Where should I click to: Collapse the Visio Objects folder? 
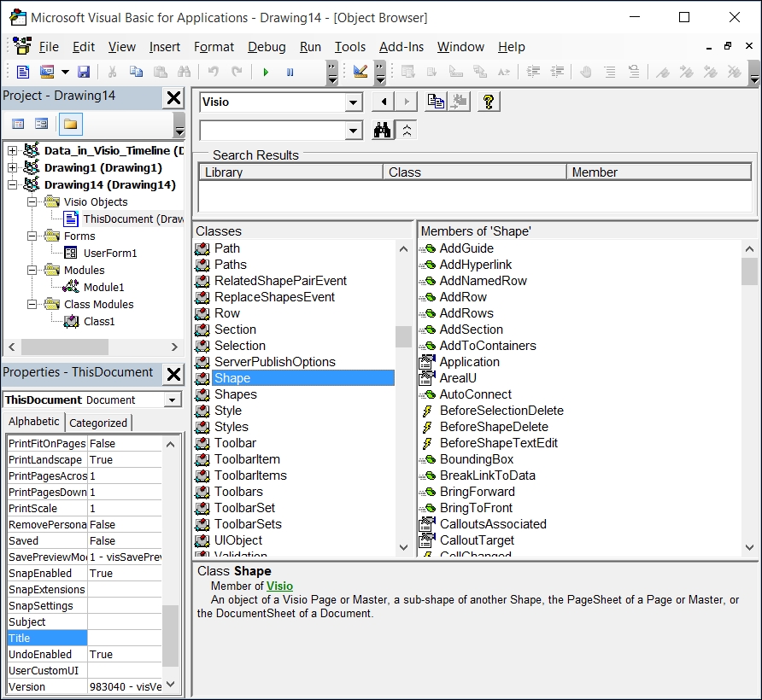32,202
